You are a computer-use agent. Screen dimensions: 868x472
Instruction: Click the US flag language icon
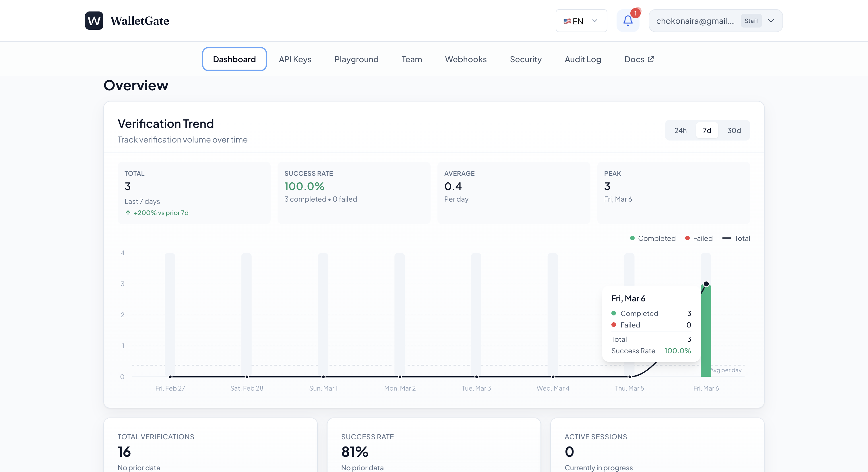(x=567, y=21)
